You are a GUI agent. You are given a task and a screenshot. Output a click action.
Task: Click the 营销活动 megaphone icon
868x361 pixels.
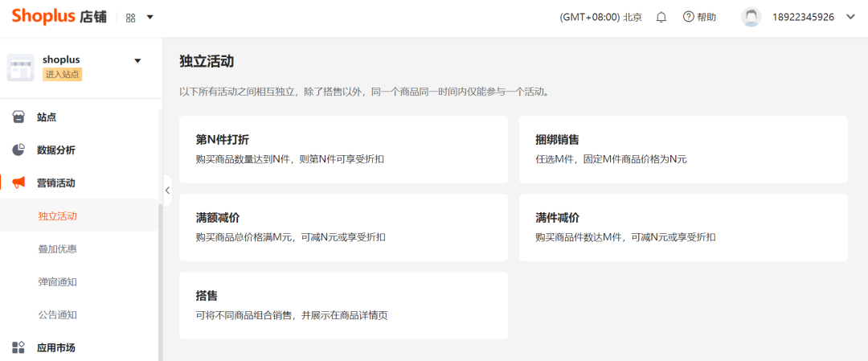pyautogui.click(x=18, y=183)
